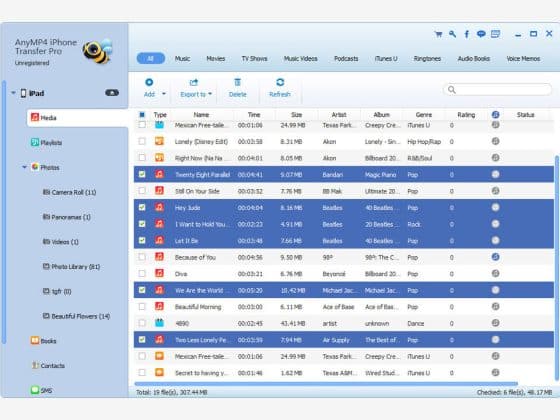Click video type icon for 4890 row
Screen dimensions: 560x420
(x=159, y=323)
